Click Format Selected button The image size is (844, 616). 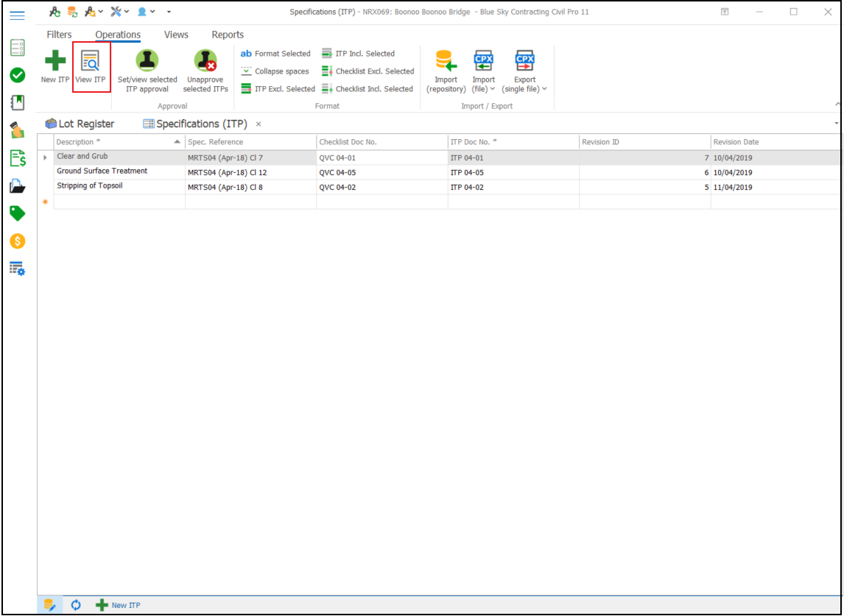(275, 54)
